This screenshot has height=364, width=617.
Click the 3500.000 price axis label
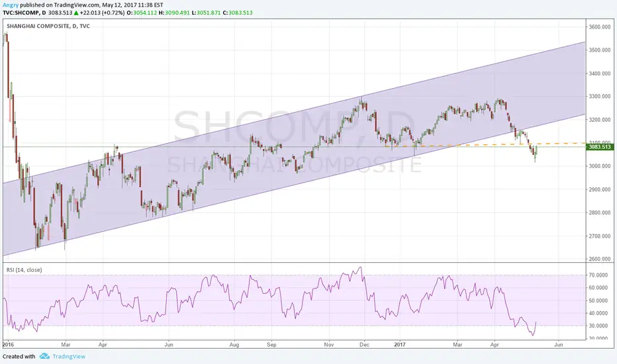tap(600, 50)
